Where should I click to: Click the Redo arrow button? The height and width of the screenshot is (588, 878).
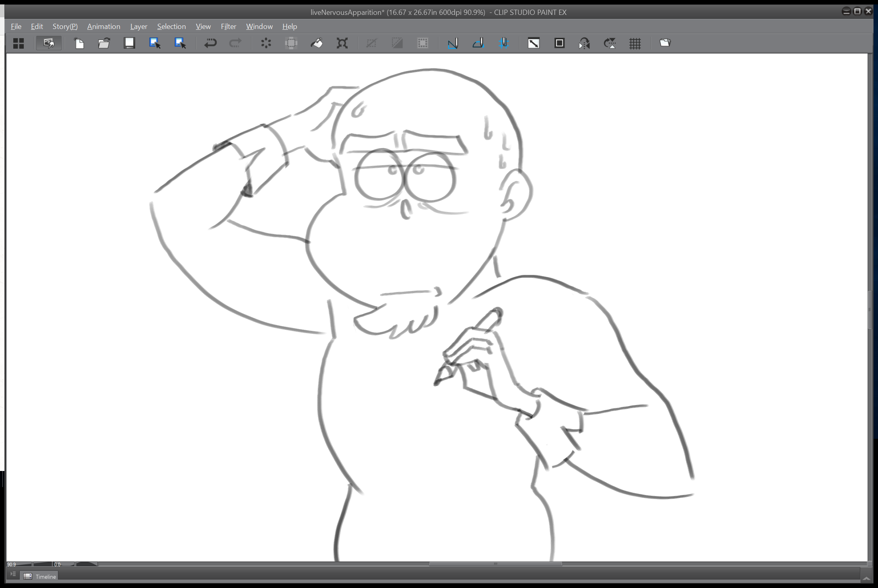point(235,43)
